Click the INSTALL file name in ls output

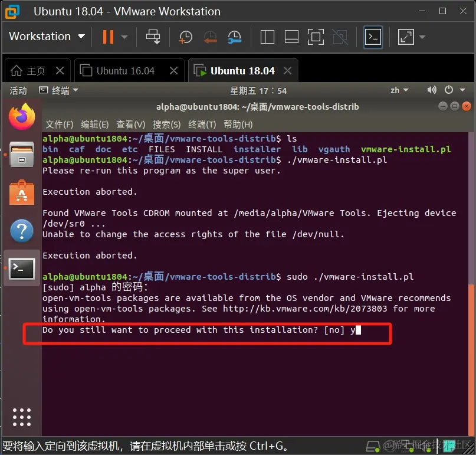click(x=204, y=149)
